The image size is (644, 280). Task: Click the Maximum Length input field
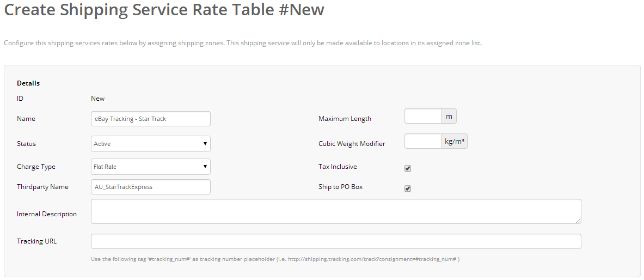click(423, 117)
